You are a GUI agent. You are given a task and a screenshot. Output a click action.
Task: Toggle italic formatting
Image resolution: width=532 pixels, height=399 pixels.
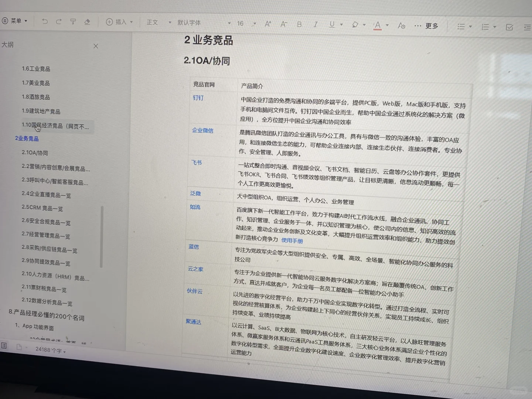316,24
